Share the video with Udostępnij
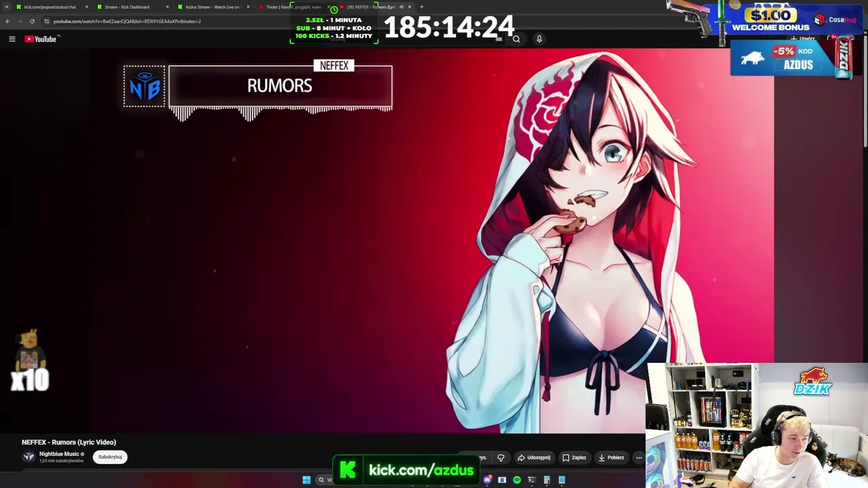Screen dimensions: 868x488 pos(534,457)
